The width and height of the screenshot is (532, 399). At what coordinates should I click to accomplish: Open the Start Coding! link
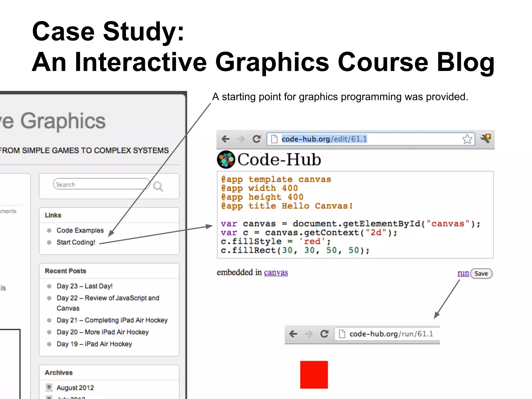pos(76,242)
